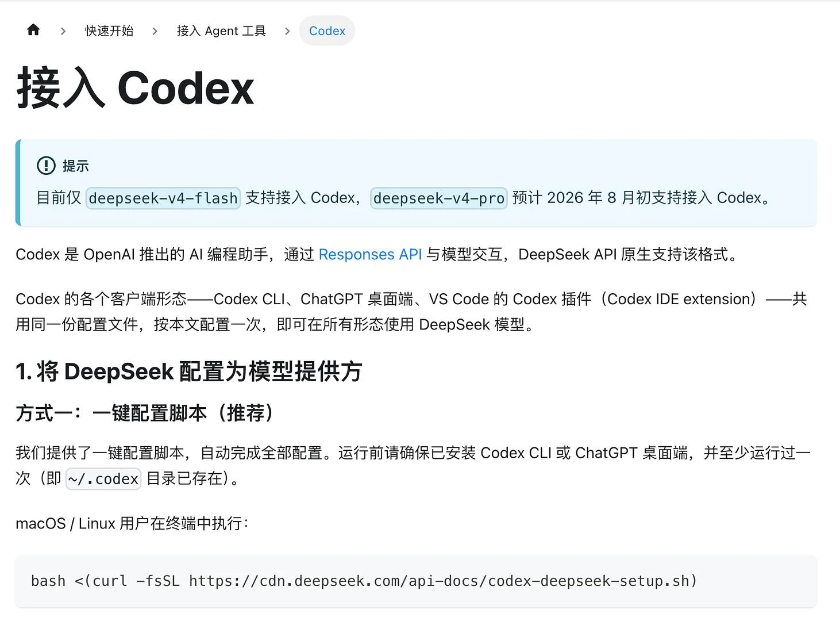
Task: Open the 快速开始 breadcrumb
Action: tap(109, 30)
